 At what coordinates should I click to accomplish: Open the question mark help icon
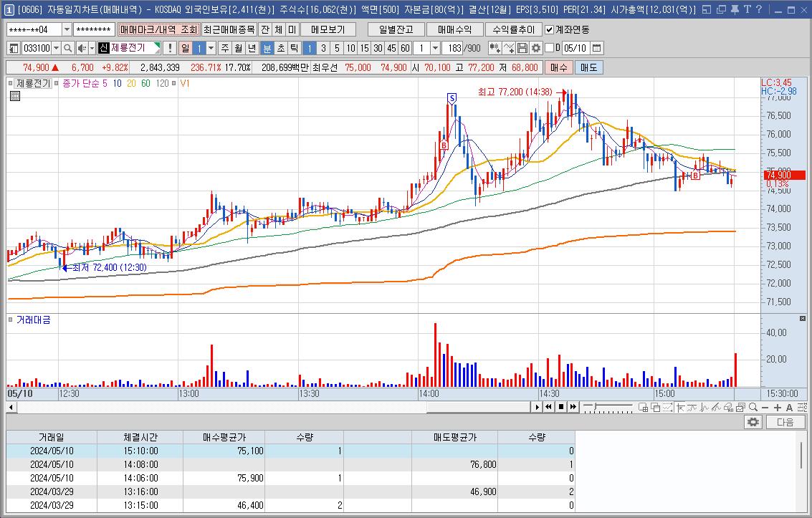(759, 9)
